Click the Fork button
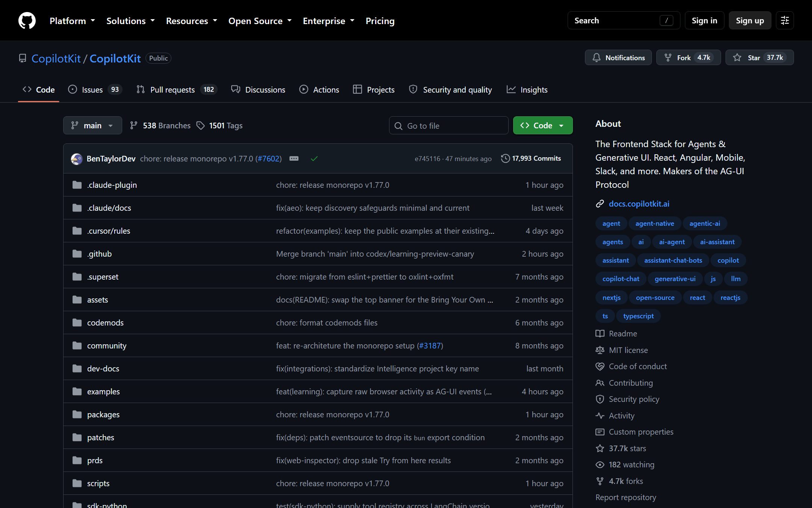This screenshot has height=508, width=812. pos(688,58)
